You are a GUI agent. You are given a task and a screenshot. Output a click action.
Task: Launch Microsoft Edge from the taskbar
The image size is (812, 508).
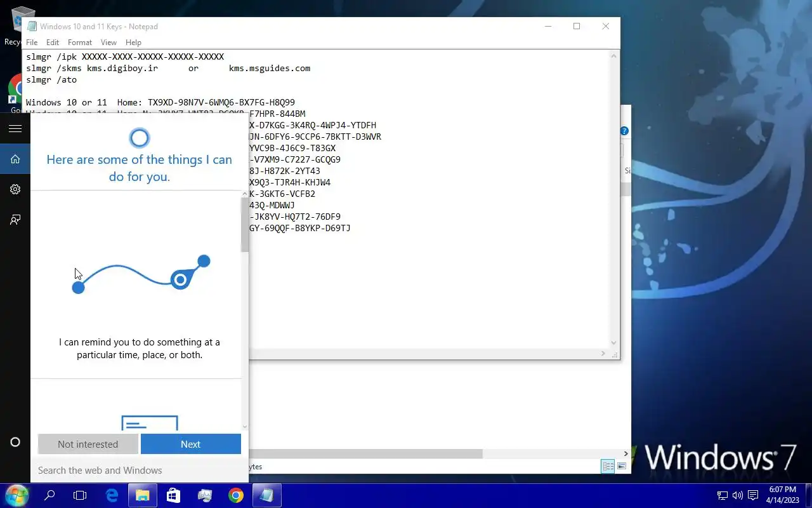[x=112, y=495]
